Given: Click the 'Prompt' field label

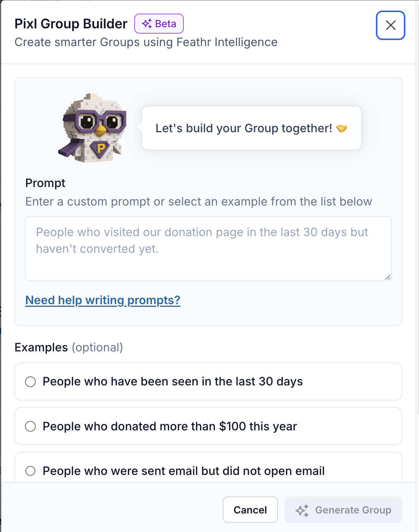Looking at the screenshot, I should click(45, 183).
